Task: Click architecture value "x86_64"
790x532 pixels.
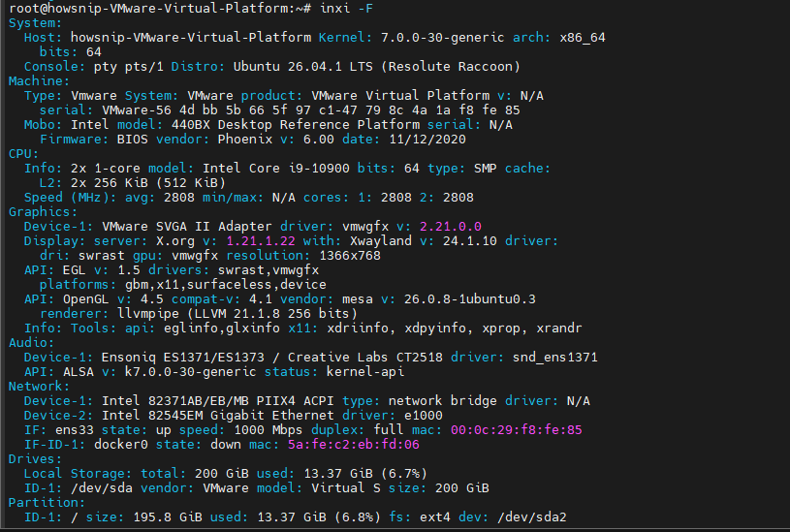Action: [x=583, y=37]
